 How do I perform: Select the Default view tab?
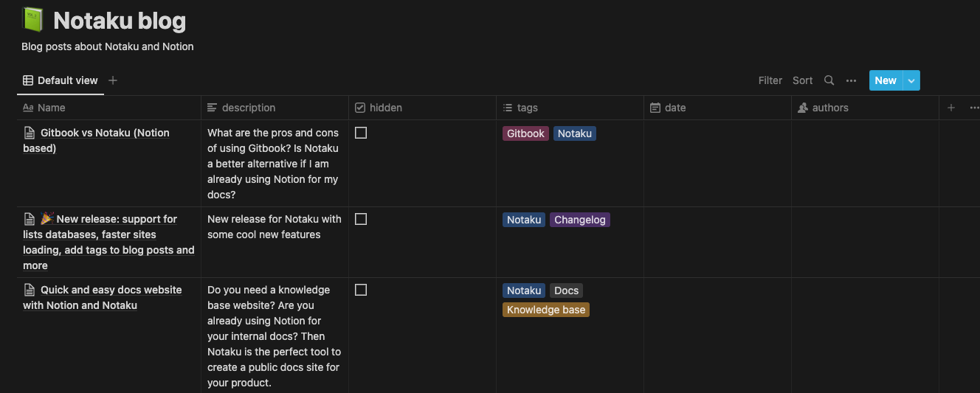tap(61, 80)
